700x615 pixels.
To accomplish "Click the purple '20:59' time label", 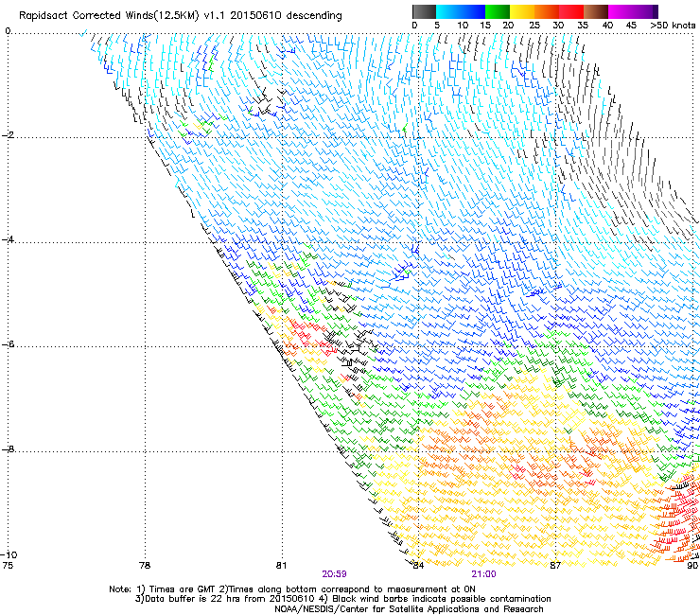I will tap(334, 574).
